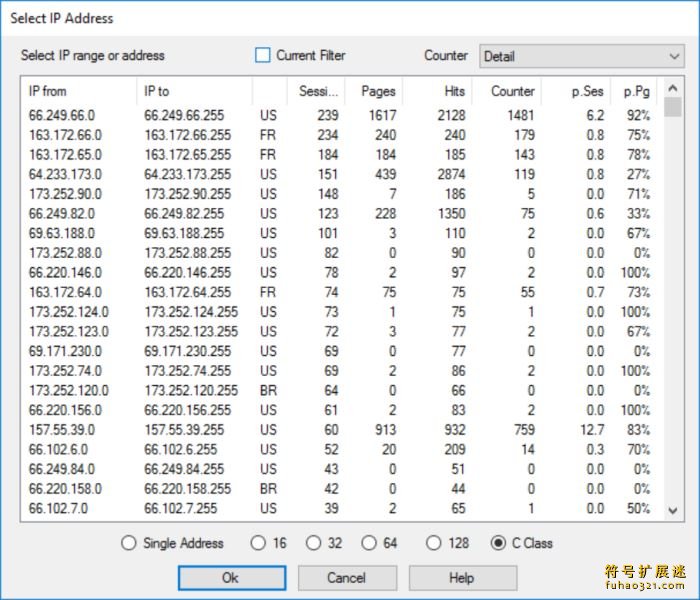This screenshot has width=700, height=600.
Task: Select row with IP 69.63.188.0
Action: (x=340, y=233)
